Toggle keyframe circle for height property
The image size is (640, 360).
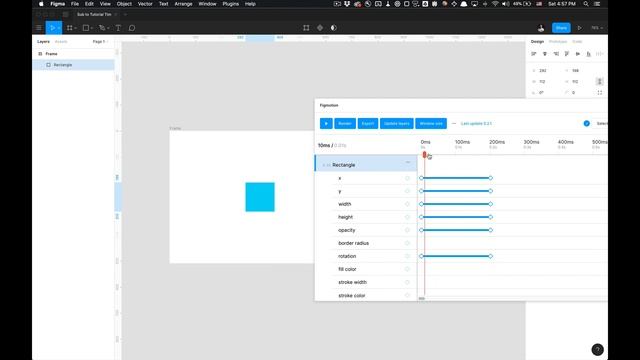407,217
